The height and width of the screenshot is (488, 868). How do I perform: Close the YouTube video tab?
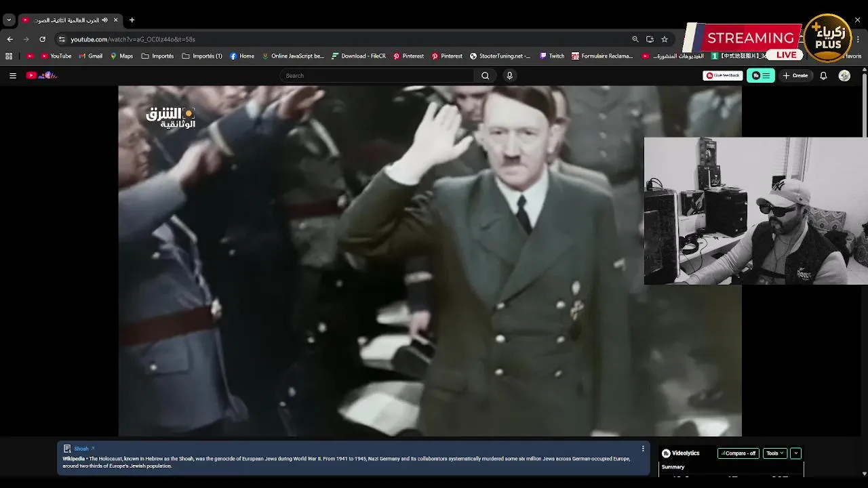click(x=115, y=20)
